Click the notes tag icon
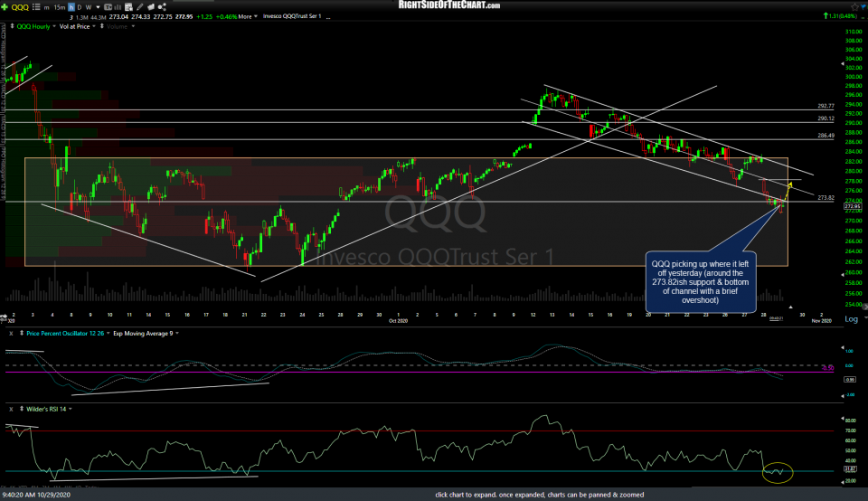This screenshot has width=868, height=501. [x=151, y=6]
